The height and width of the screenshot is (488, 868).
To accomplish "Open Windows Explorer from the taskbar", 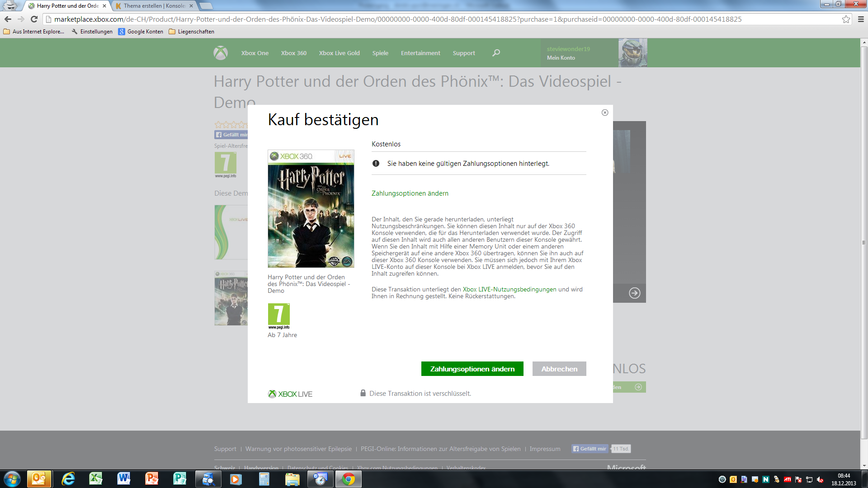I will (x=292, y=479).
